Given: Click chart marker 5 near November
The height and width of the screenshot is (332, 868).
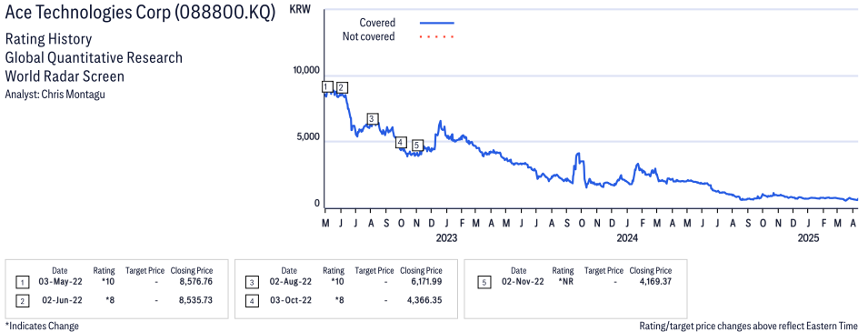Looking at the screenshot, I should tap(417, 146).
